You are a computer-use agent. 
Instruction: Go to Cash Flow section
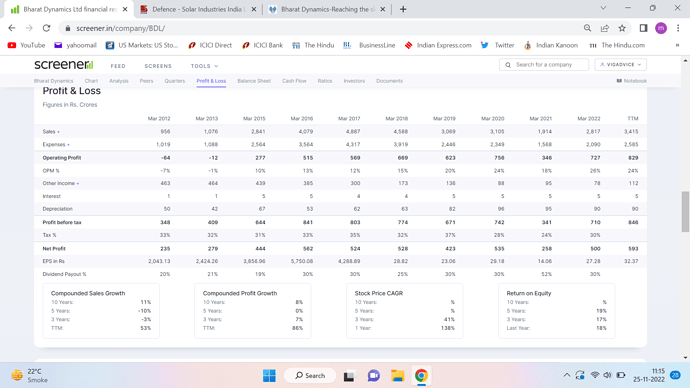[294, 81]
